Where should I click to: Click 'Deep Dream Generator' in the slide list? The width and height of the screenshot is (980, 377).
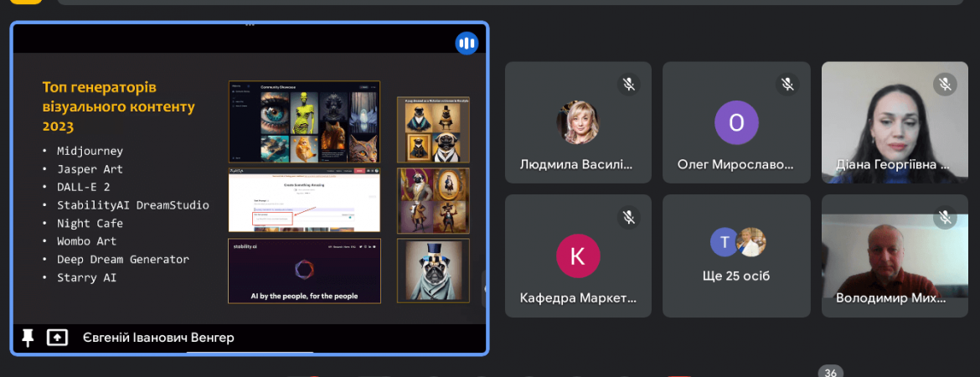123,259
